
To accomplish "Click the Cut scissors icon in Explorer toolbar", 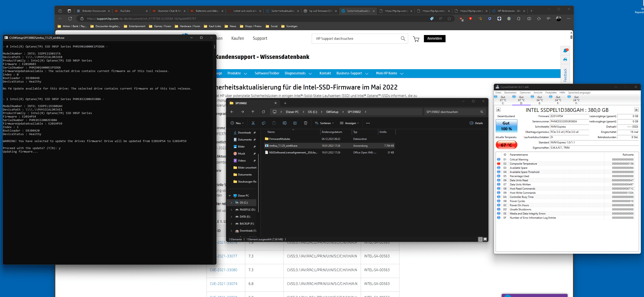I will [x=253, y=123].
